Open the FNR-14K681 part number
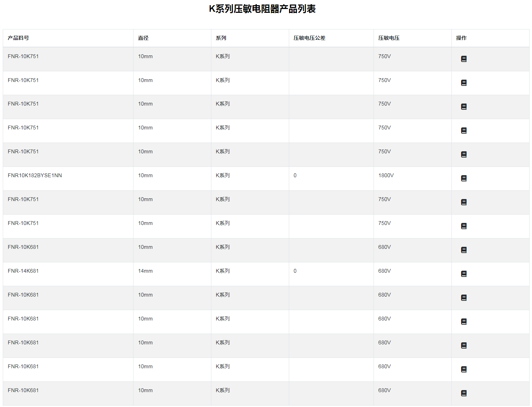Image resolution: width=532 pixels, height=407 pixels. point(23,271)
